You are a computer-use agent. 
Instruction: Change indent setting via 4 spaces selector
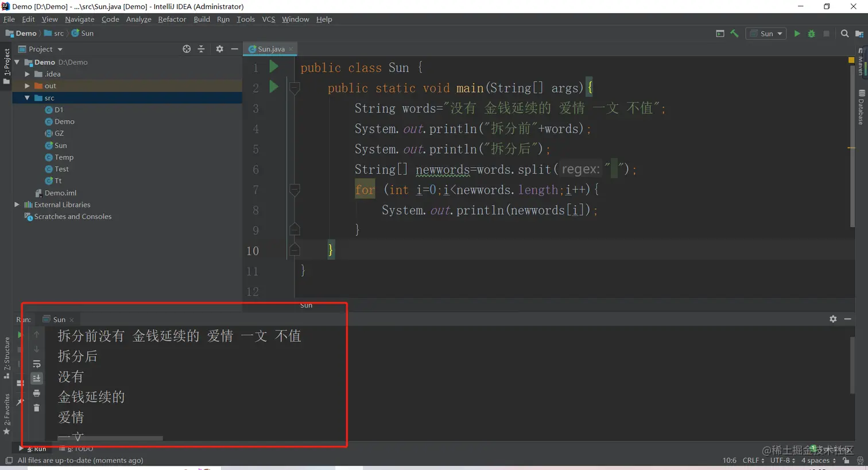click(819, 461)
